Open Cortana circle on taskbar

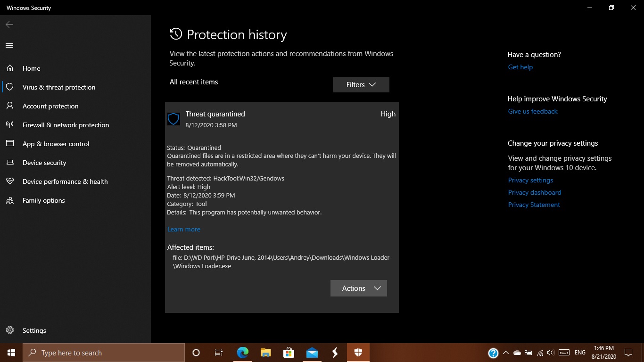(196, 353)
